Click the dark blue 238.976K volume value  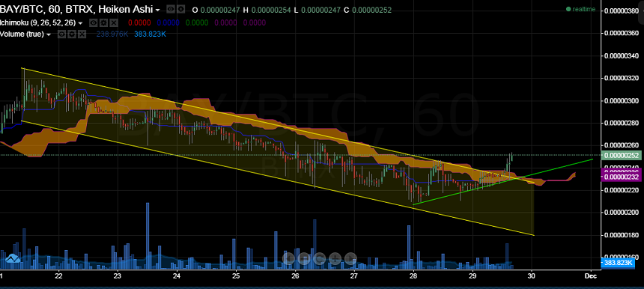point(112,34)
